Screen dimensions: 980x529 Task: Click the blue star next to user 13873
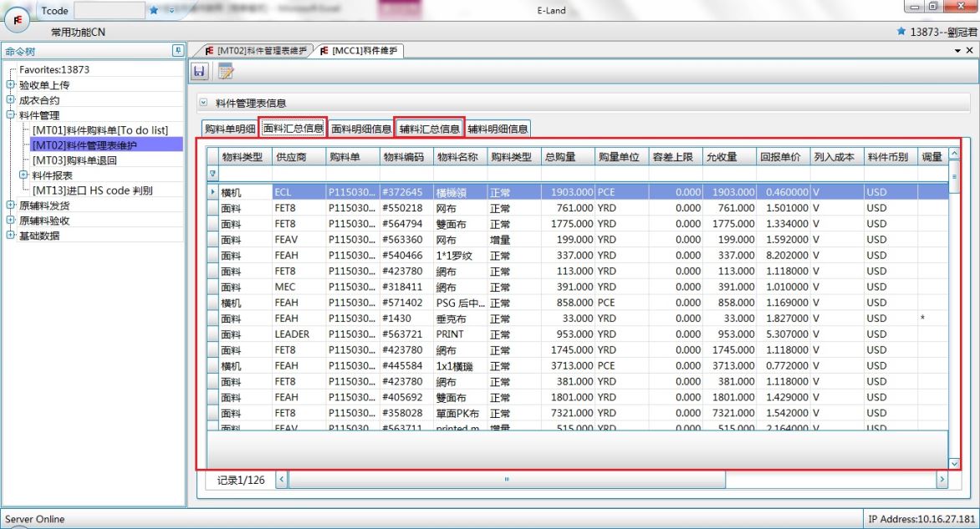coord(901,32)
